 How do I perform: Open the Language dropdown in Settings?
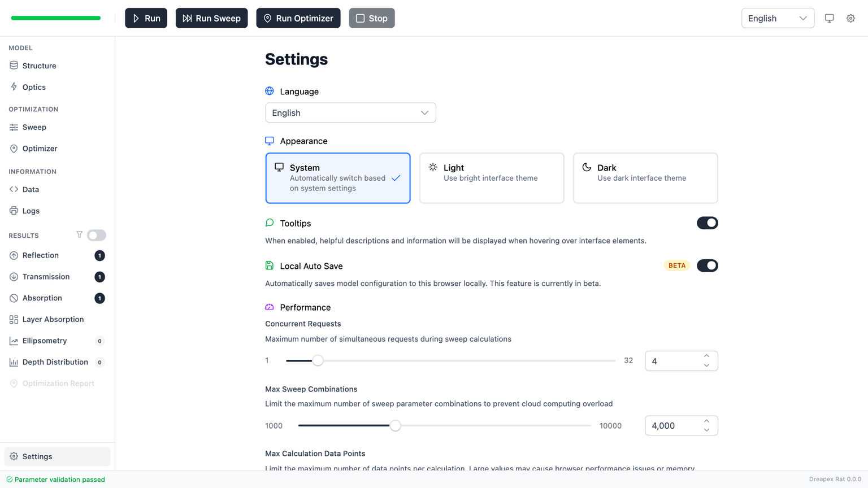350,113
